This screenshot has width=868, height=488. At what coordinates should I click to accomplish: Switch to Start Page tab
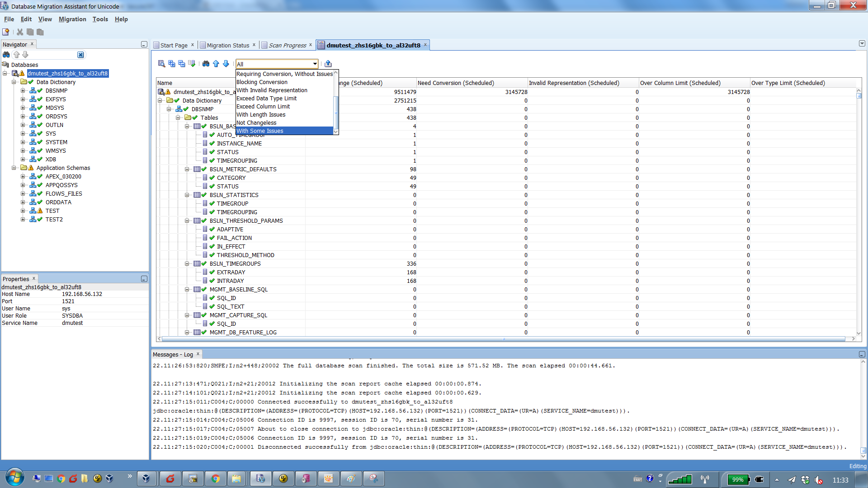(x=174, y=45)
